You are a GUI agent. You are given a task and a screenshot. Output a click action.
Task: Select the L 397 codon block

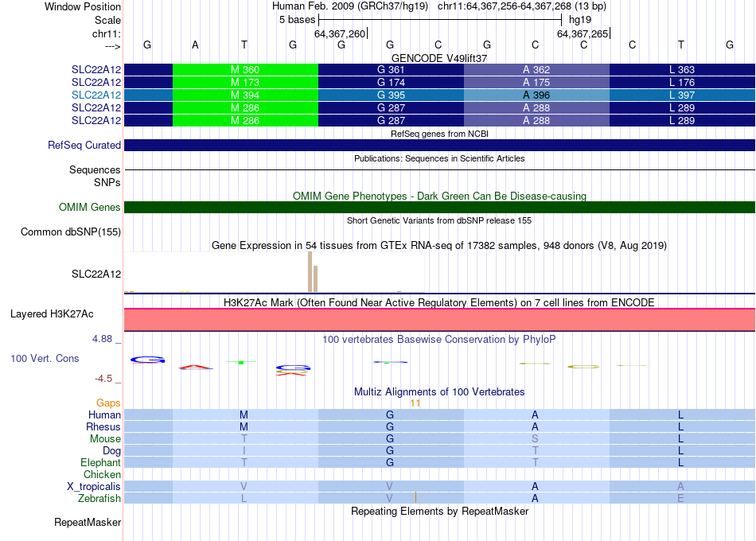(x=682, y=95)
